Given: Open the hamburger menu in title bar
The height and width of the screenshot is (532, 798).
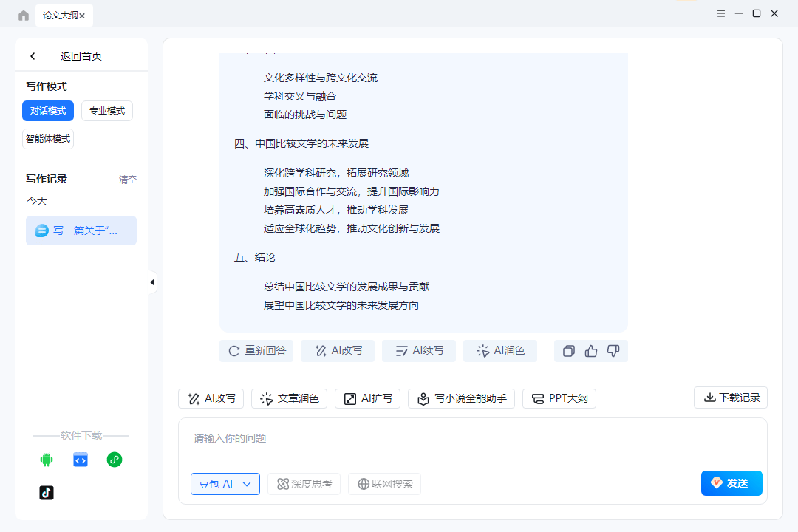Looking at the screenshot, I should tap(721, 13).
